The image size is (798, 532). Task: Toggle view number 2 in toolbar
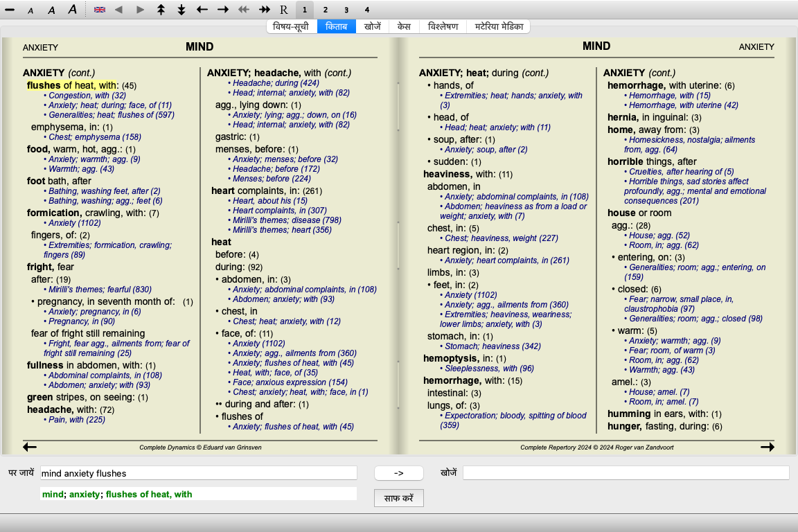click(x=325, y=10)
